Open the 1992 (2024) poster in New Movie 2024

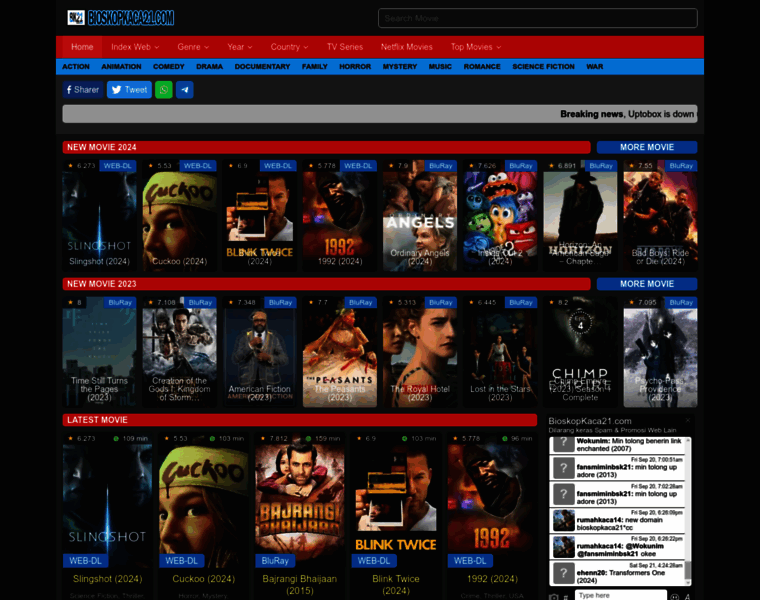tap(340, 215)
